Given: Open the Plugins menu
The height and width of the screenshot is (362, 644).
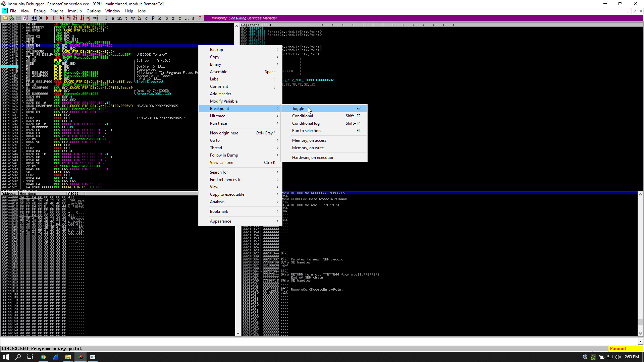Looking at the screenshot, I should 57,11.
